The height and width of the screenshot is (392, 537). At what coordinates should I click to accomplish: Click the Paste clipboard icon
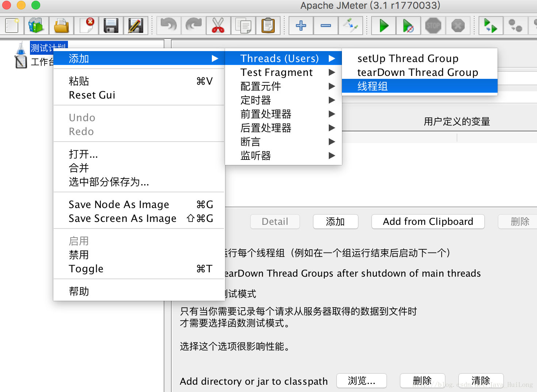[268, 26]
